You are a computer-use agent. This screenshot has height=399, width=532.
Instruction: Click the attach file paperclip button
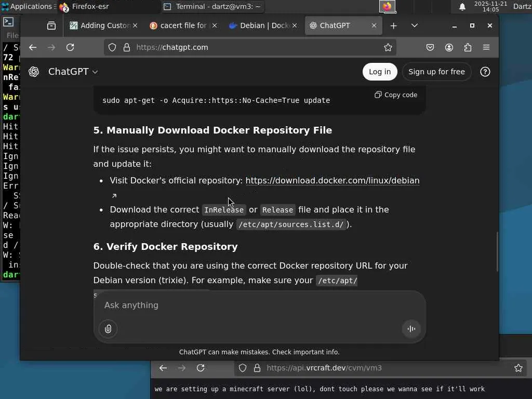(x=108, y=328)
